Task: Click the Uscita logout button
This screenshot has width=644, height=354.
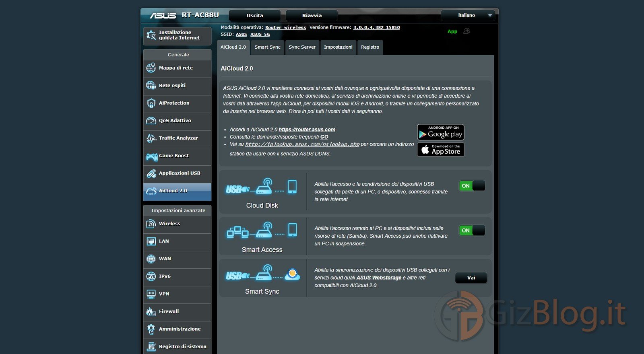Action: click(x=255, y=16)
